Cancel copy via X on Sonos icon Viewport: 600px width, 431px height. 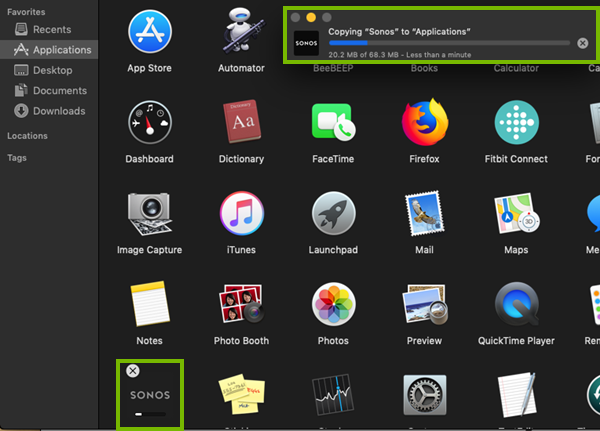133,371
